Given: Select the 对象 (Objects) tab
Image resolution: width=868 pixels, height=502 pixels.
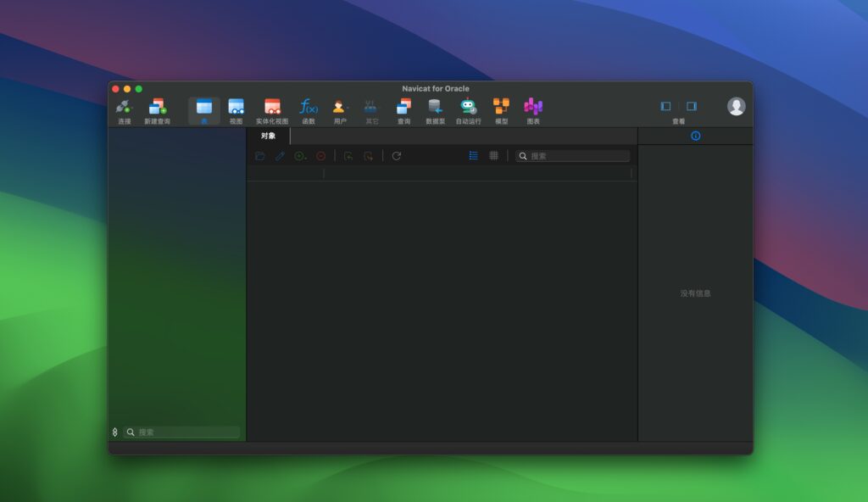Looking at the screenshot, I should coord(268,136).
